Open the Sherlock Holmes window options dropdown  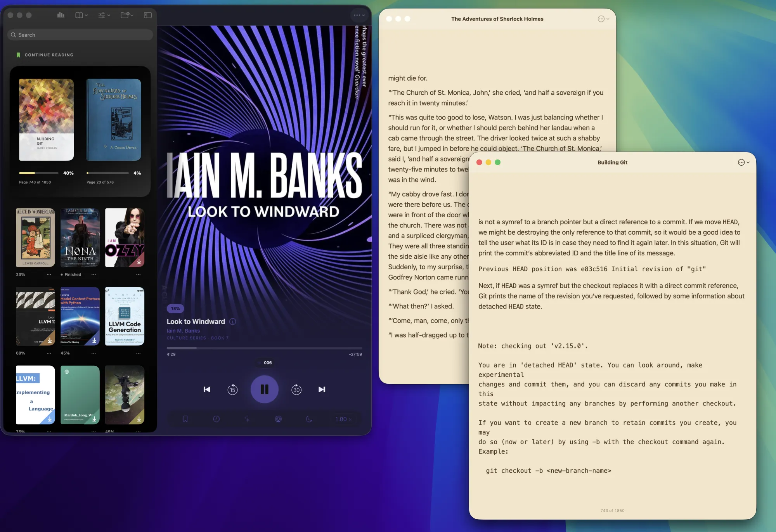point(603,19)
